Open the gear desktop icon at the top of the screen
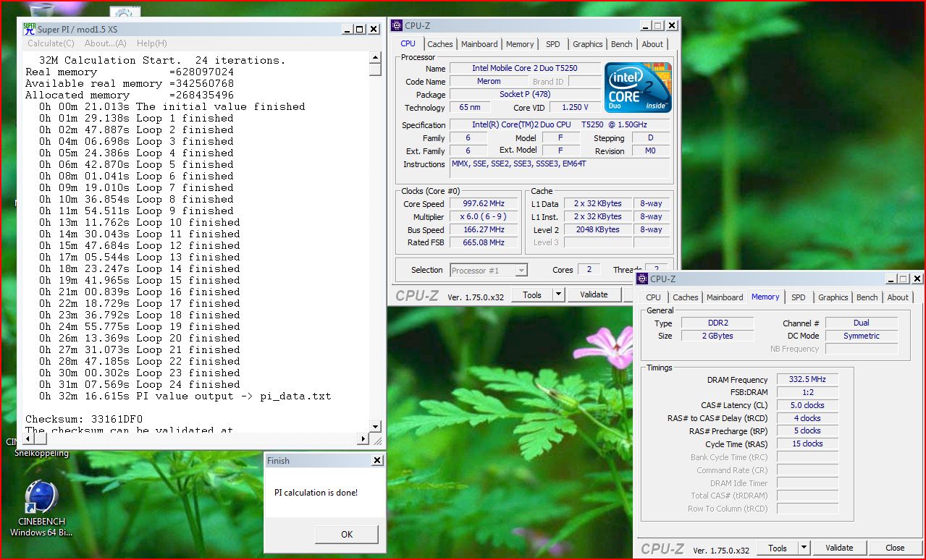This screenshot has width=926, height=560. click(125, 12)
